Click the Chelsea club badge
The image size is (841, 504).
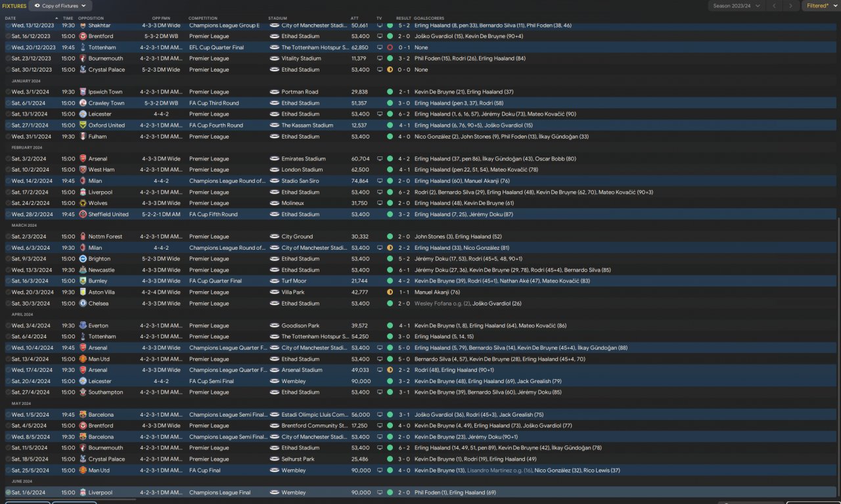83,304
